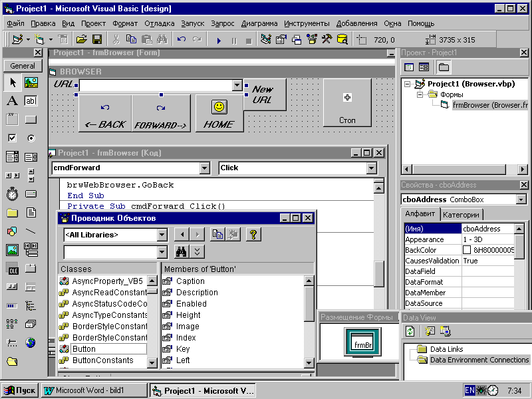Switch to the Категории properties tab
Image resolution: width=532 pixels, height=399 pixels.
[x=461, y=214]
